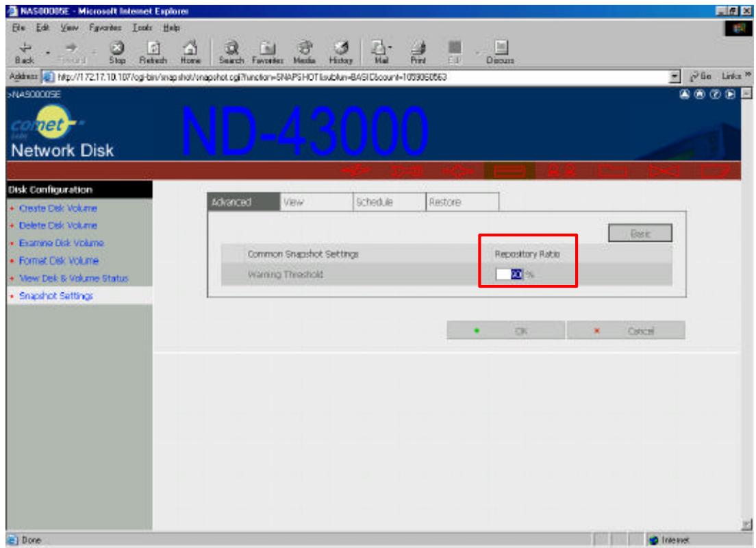This screenshot has height=548, width=756.
Task: Go to the Home page icon
Action: pos(190,52)
